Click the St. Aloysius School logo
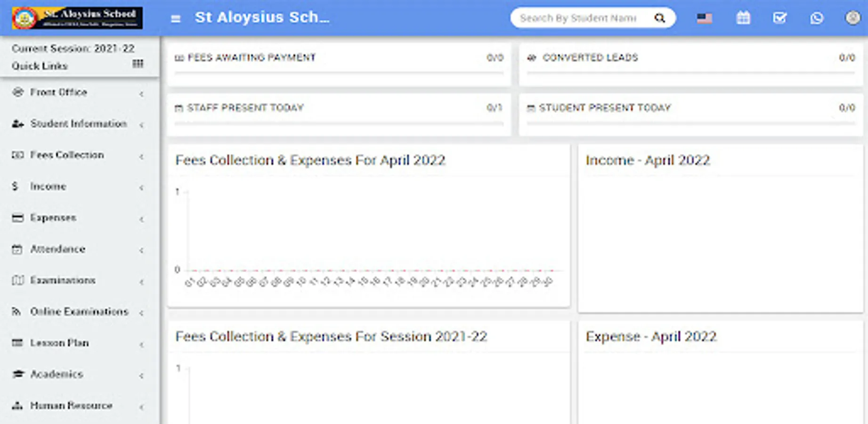This screenshot has width=868, height=424. (x=77, y=18)
